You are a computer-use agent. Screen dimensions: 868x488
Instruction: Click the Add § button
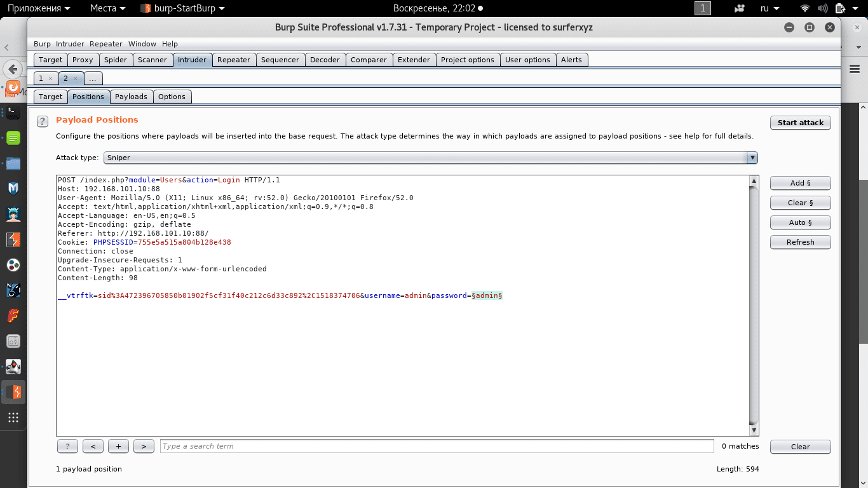800,183
